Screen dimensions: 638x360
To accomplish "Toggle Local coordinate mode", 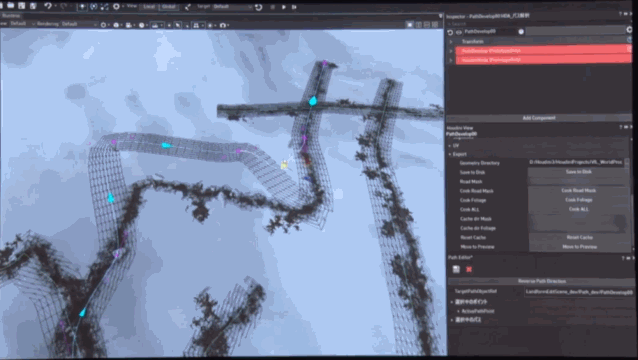I will click(x=149, y=7).
